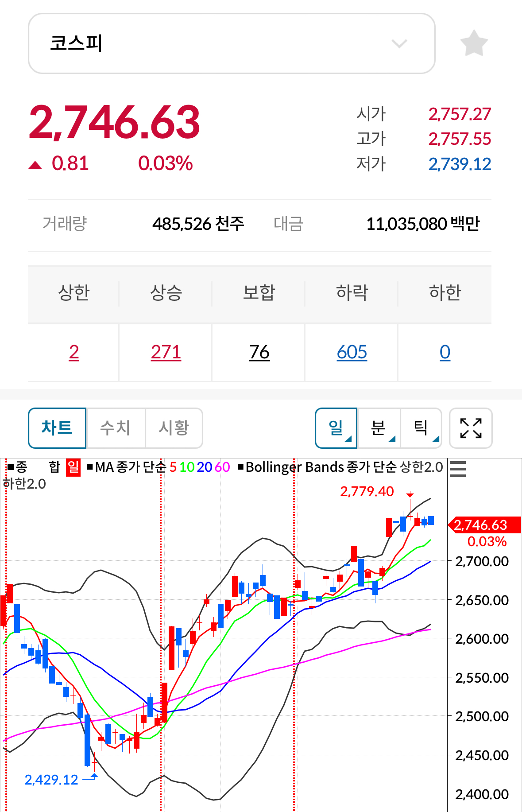Viewport: 522px width, 812px height.
Task: Open the 하락 count link 605
Action: coord(352,353)
